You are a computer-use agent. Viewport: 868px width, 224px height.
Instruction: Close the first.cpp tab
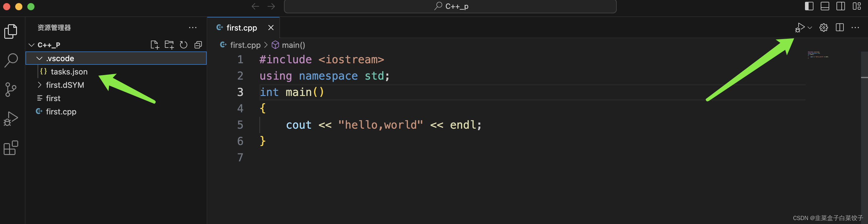click(271, 28)
